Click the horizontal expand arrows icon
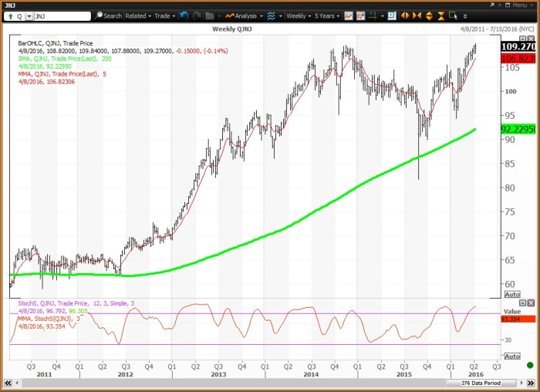Image resolution: width=540 pixels, height=392 pixels. click(x=405, y=15)
